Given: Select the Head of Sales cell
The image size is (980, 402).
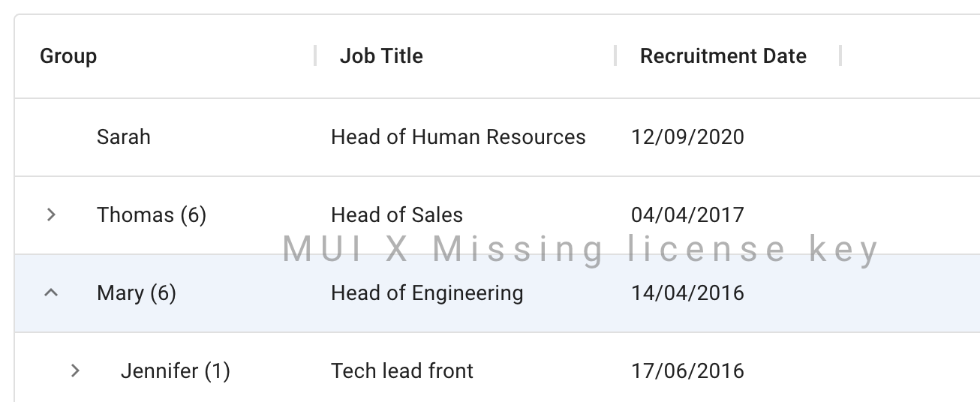Looking at the screenshot, I should coord(397,215).
